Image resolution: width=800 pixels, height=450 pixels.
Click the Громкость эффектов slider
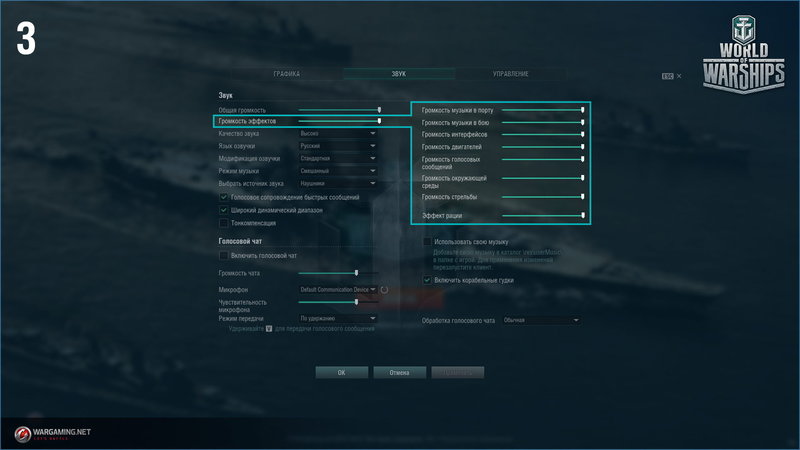pos(339,121)
